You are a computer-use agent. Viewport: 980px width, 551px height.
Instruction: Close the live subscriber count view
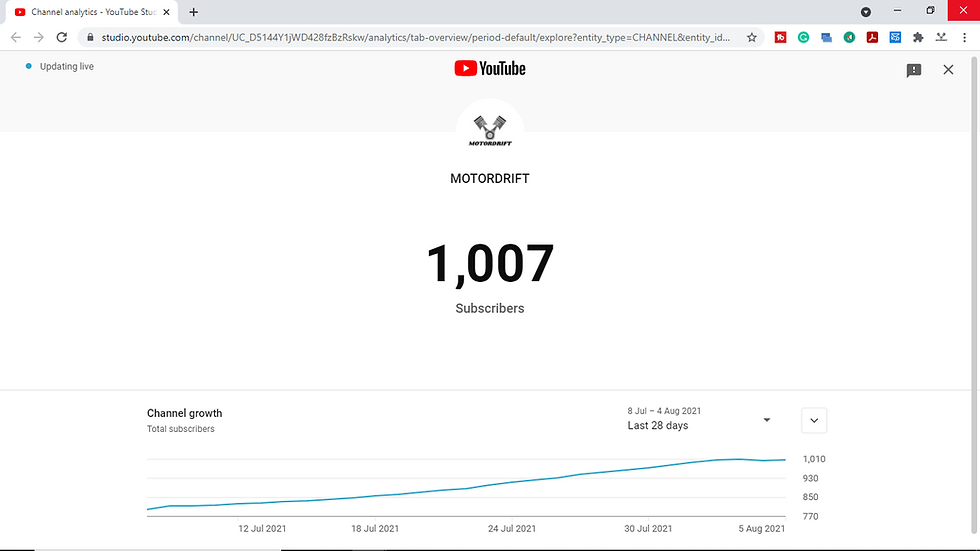point(948,69)
